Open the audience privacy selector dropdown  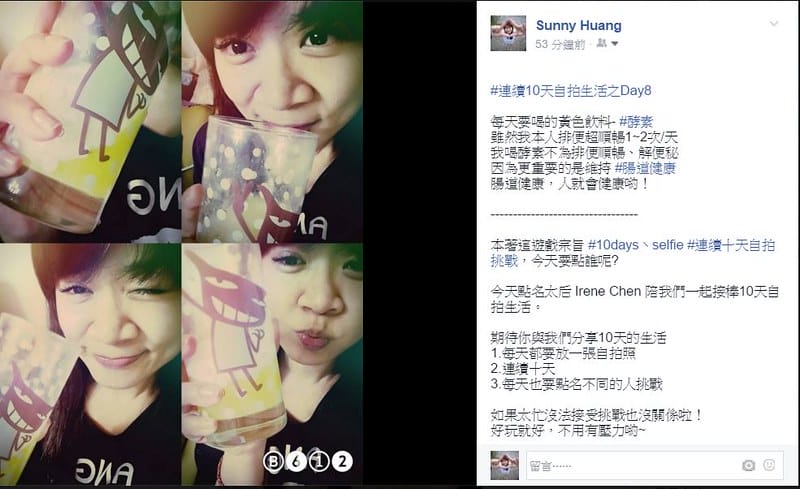[x=607, y=43]
